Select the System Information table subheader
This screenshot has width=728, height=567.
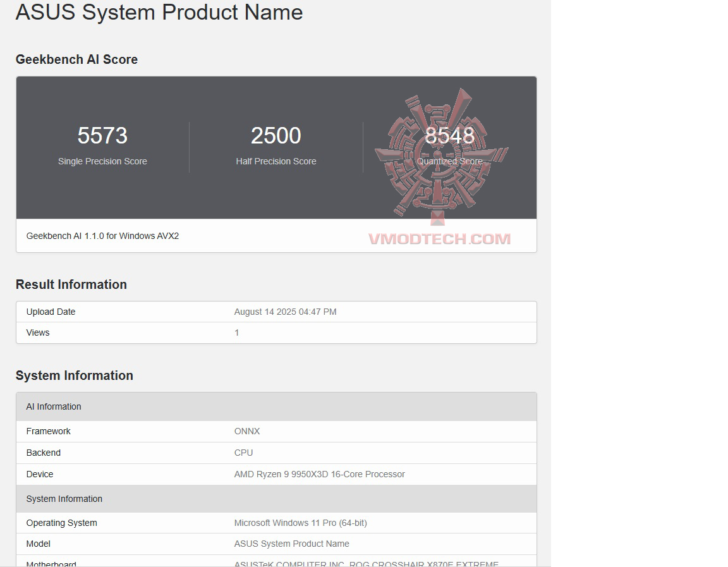click(x=64, y=499)
